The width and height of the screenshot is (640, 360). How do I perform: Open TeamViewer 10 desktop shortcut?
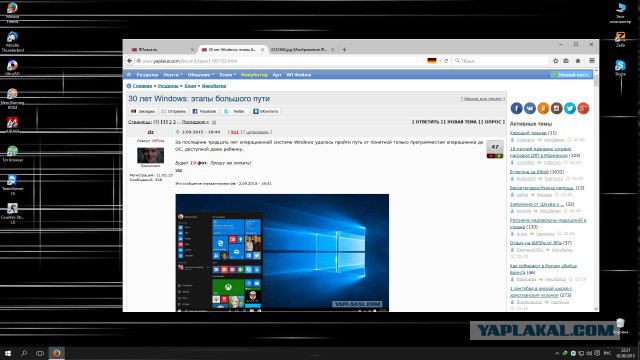[12, 184]
